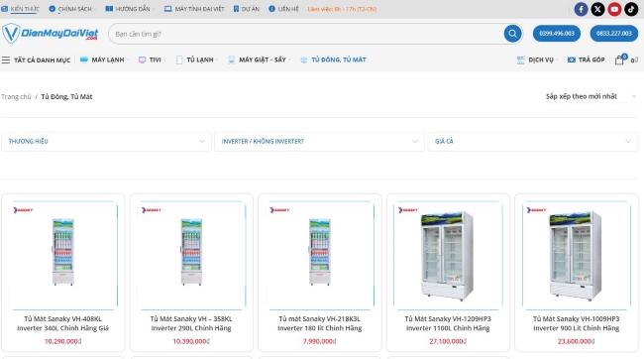Open 'Tủ Mát Sanaky VH – 358KL' title link
644x359 pixels.
tap(191, 323)
